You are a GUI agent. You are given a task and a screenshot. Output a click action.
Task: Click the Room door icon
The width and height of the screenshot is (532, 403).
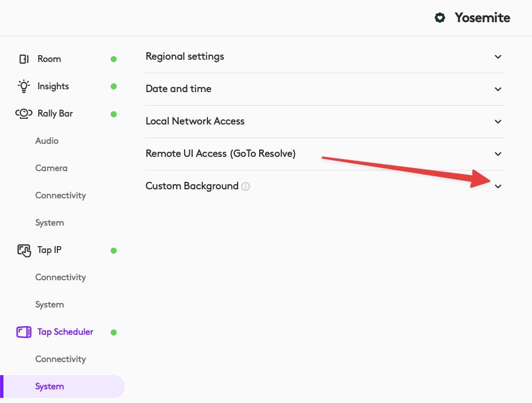(x=24, y=59)
